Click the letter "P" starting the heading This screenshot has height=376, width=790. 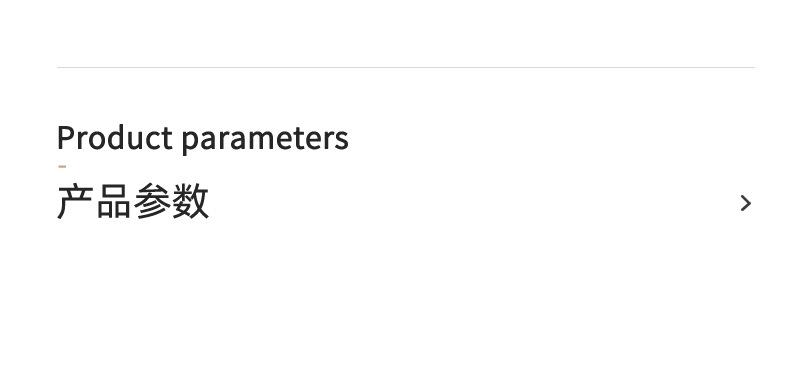pyautogui.click(x=66, y=138)
